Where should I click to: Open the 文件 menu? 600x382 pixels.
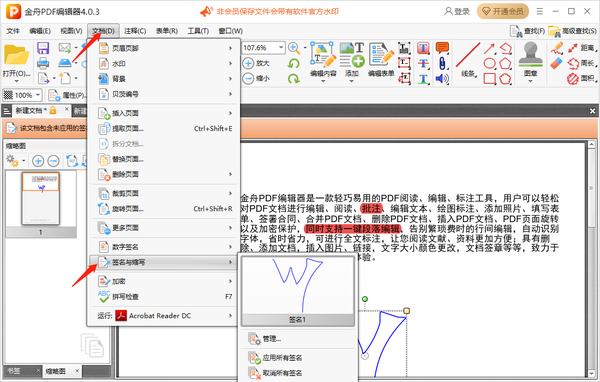pos(13,31)
